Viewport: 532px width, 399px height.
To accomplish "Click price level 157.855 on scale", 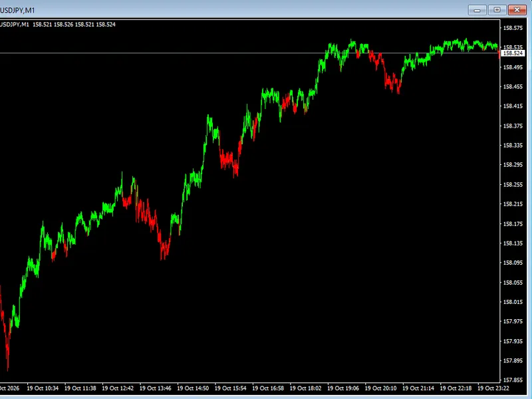I will (x=513, y=380).
